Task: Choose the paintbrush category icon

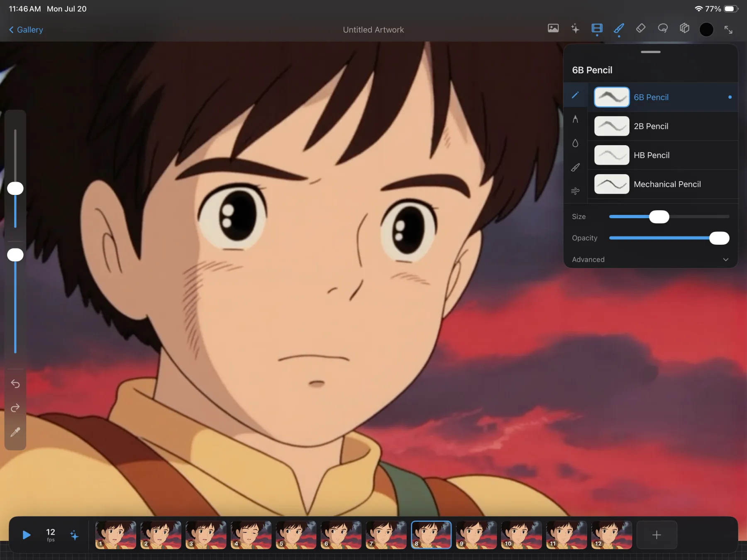Action: coord(575,167)
